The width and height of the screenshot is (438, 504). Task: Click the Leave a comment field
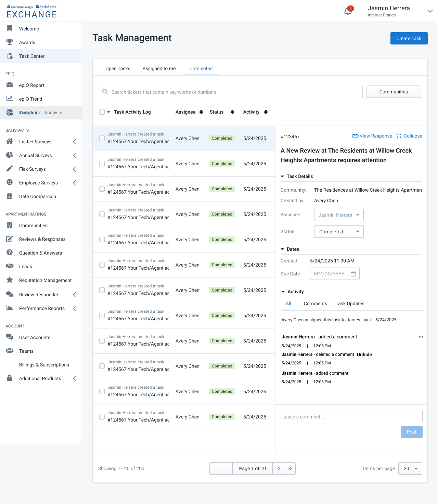[351, 416]
